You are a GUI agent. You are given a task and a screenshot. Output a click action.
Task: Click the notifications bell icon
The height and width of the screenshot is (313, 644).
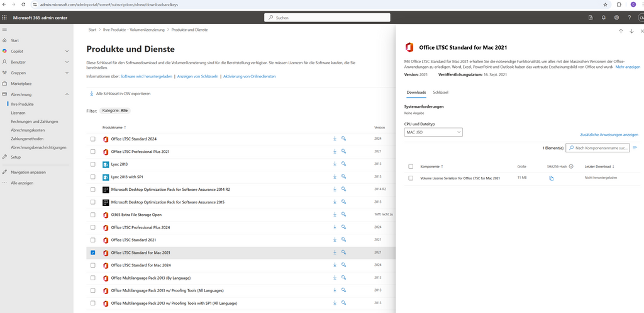pyautogui.click(x=603, y=18)
